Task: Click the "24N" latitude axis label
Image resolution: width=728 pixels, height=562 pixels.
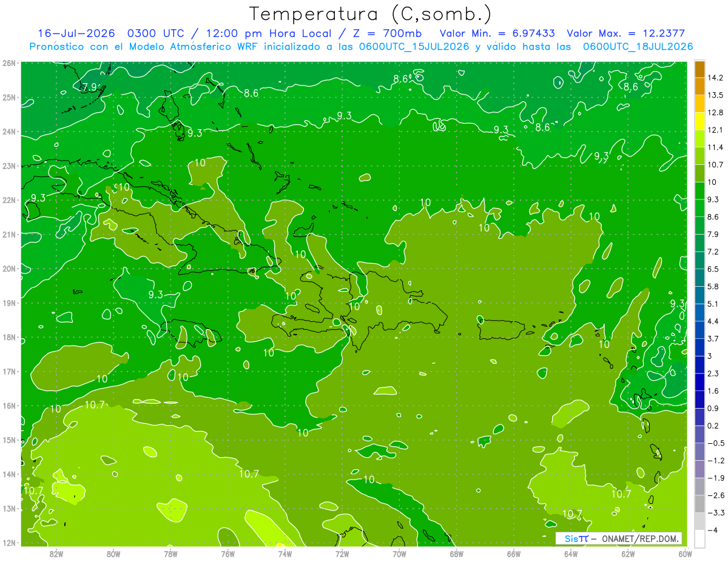Action: click(9, 132)
